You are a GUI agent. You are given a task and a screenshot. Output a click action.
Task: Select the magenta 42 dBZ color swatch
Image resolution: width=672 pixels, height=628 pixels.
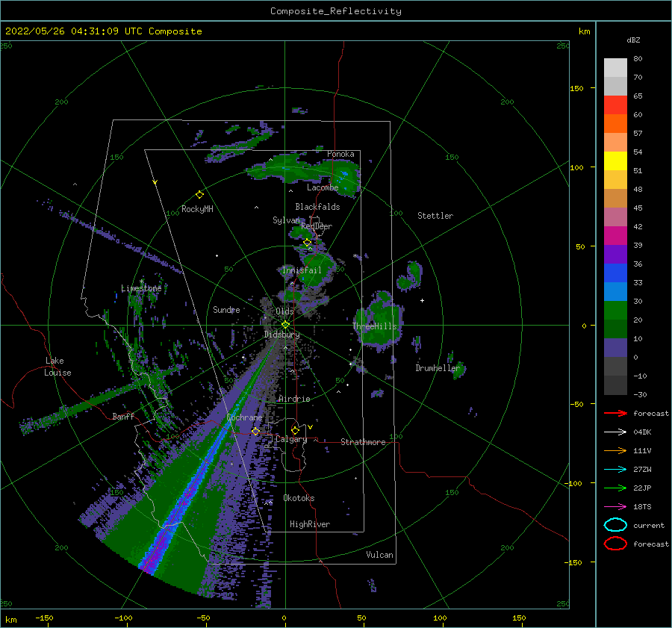(x=615, y=235)
